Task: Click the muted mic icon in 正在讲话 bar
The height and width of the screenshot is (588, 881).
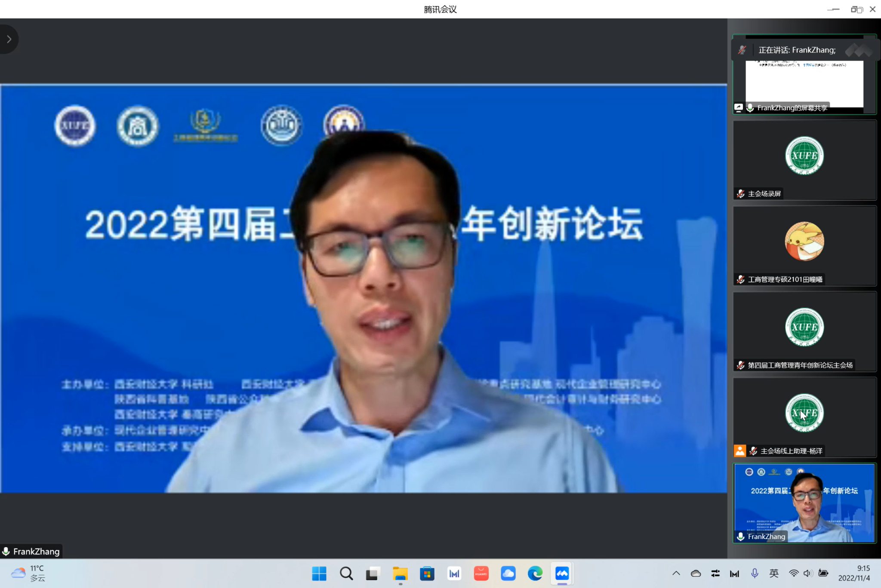Action: tap(742, 50)
